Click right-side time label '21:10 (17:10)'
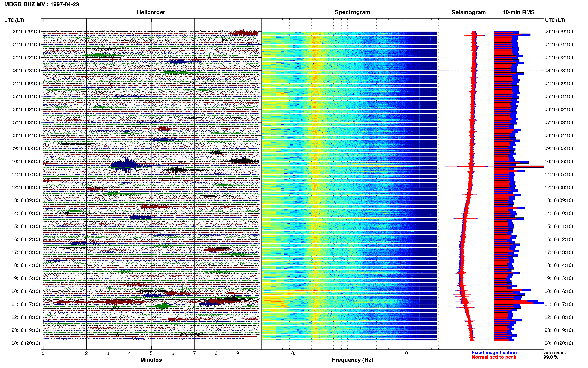The width and height of the screenshot is (588, 368). click(559, 304)
